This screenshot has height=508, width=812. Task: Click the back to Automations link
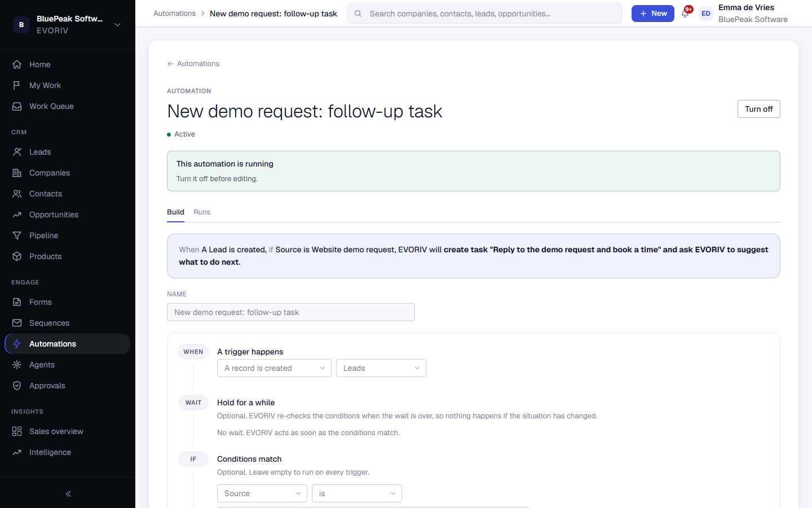pyautogui.click(x=193, y=64)
